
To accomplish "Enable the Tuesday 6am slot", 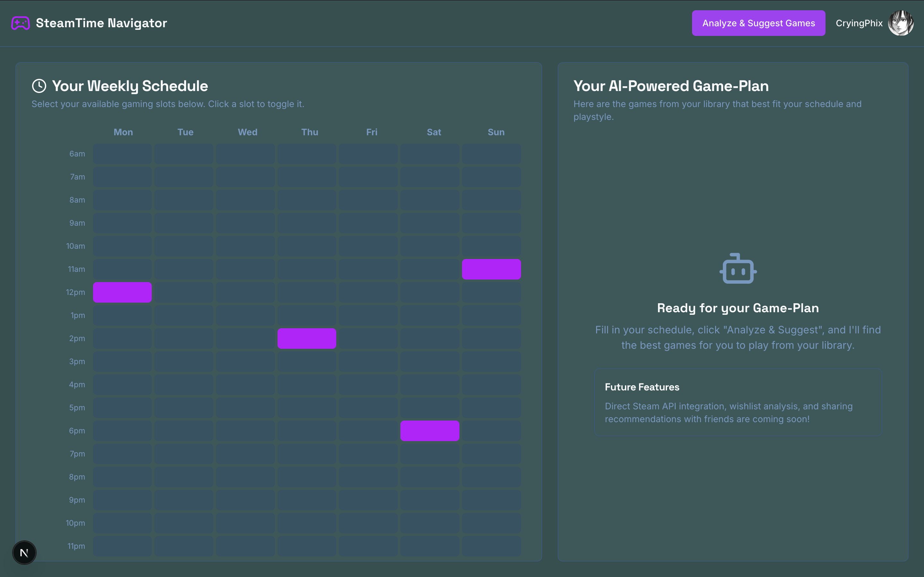I will pyautogui.click(x=184, y=154).
